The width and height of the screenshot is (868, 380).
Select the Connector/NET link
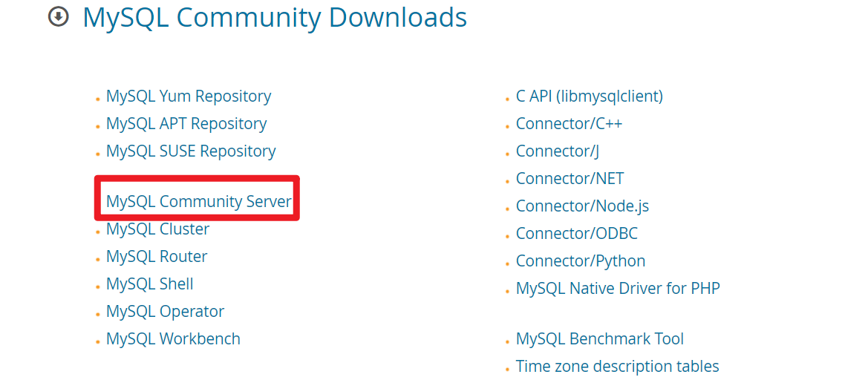point(570,179)
